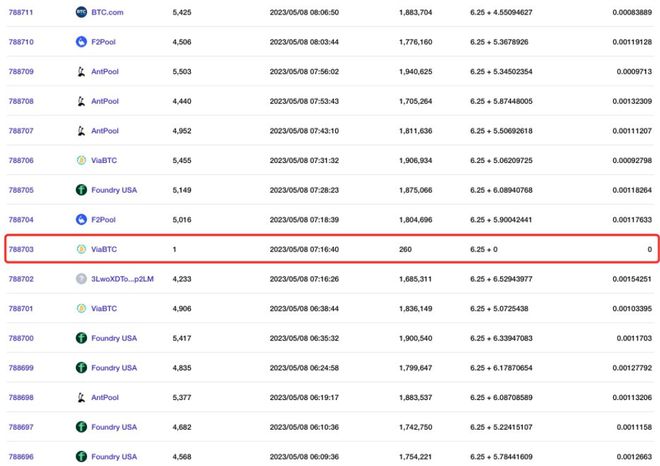Click the BTC.com pool icon in row 788711

tap(81, 12)
